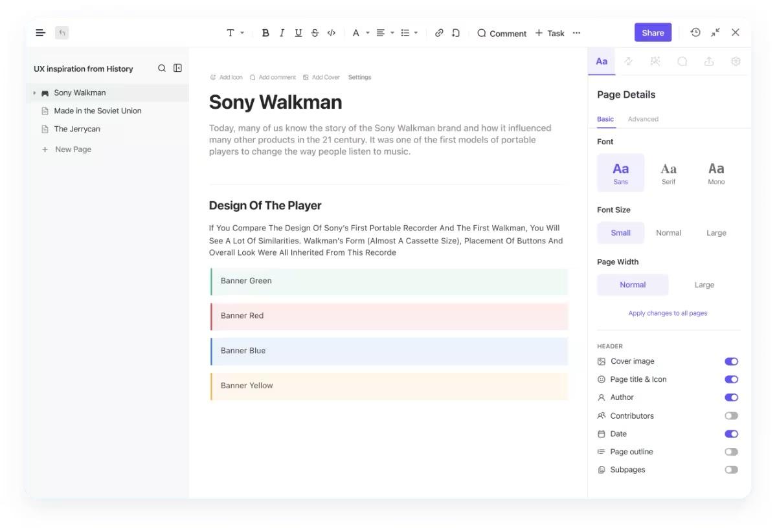The height and width of the screenshot is (532, 777).
Task: Toggle underline formatting
Action: (x=298, y=33)
